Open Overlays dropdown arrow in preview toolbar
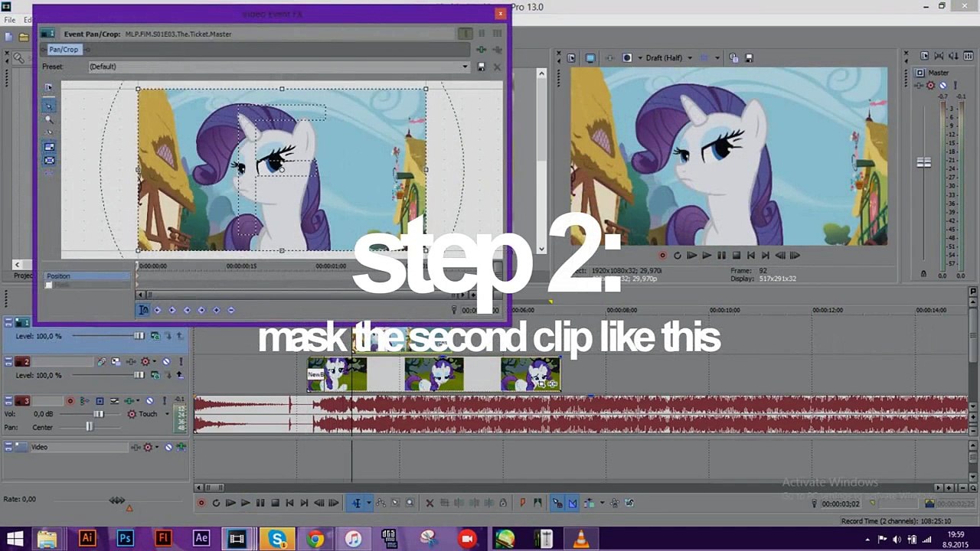 coord(717,58)
